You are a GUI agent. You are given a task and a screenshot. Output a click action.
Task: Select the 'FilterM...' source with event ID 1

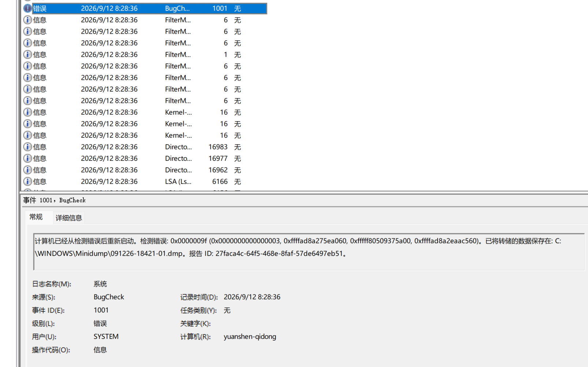(178, 55)
